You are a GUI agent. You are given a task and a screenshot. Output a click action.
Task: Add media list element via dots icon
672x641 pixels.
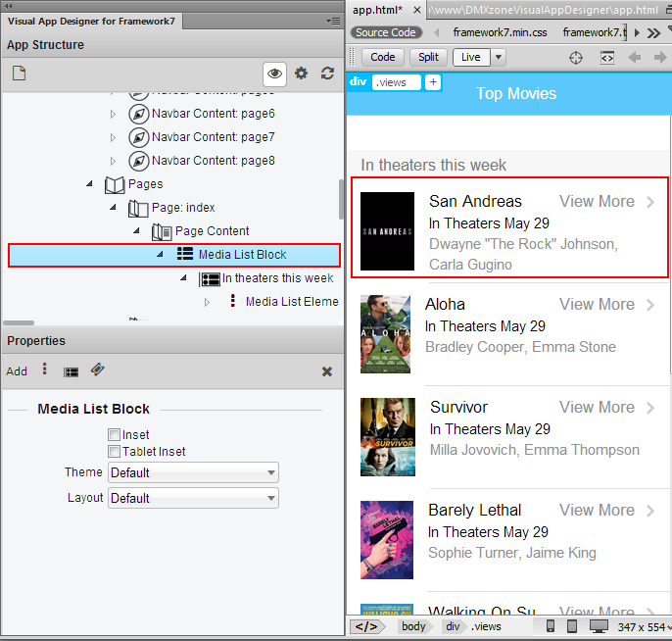point(45,370)
